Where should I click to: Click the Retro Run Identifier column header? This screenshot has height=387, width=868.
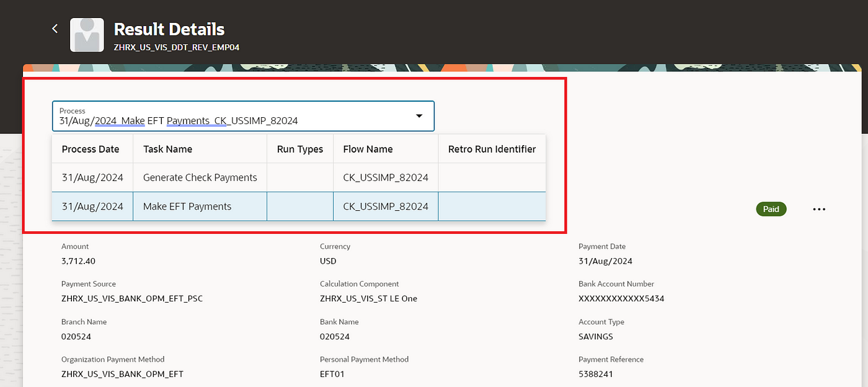pos(492,149)
